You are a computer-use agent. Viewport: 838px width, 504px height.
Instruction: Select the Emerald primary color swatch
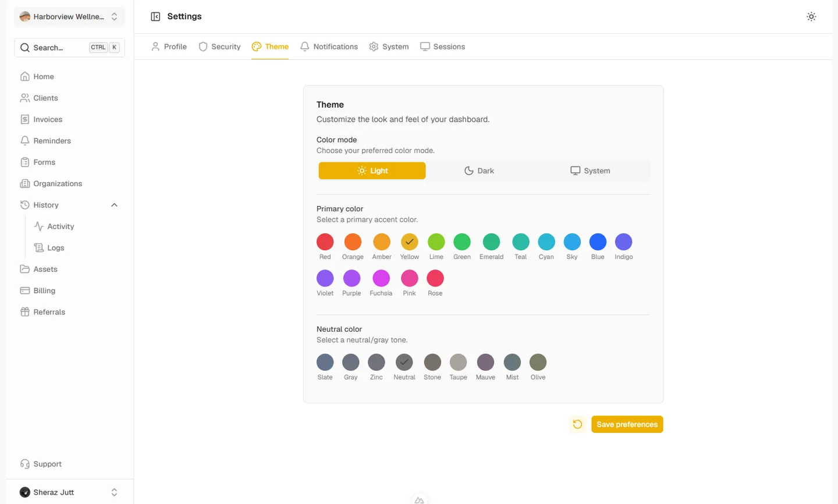[491, 242]
